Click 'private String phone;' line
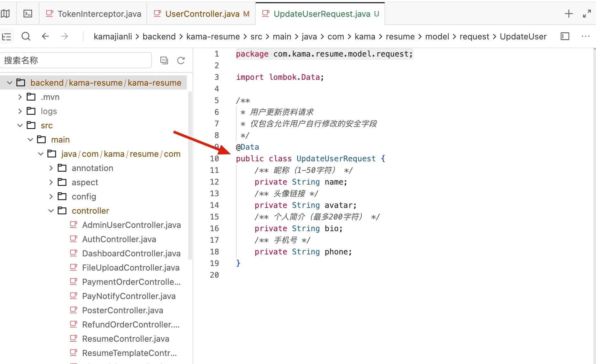 [303, 252]
